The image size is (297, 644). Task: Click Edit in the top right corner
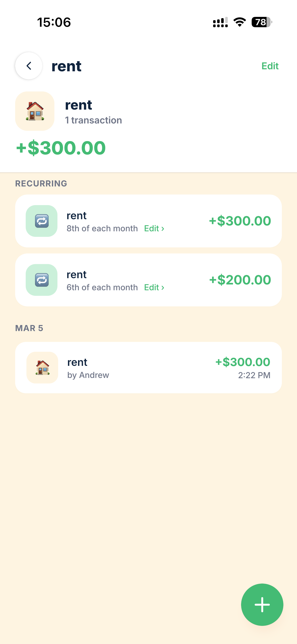coord(270,66)
